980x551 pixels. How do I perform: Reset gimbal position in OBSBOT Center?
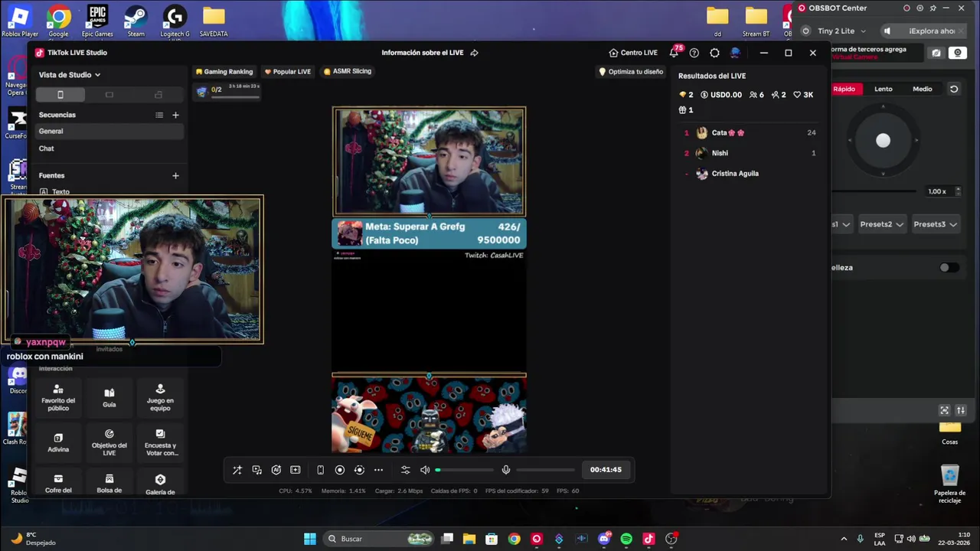point(954,89)
